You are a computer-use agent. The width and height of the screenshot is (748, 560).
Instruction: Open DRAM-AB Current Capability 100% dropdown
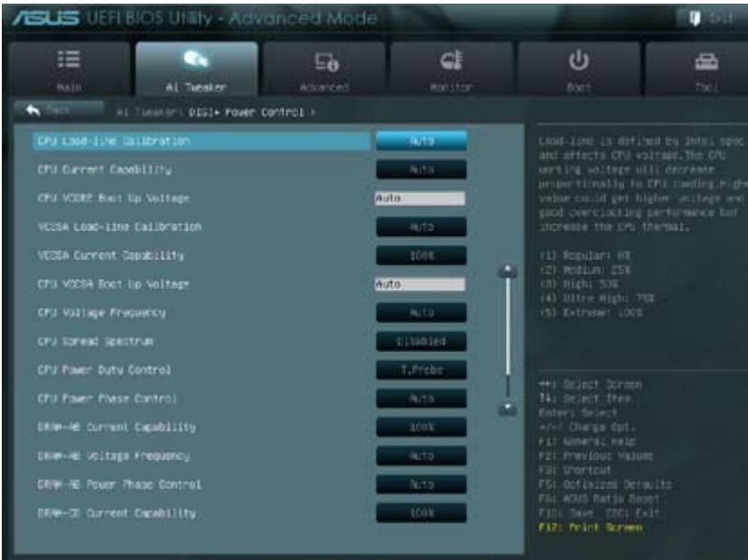tap(421, 427)
